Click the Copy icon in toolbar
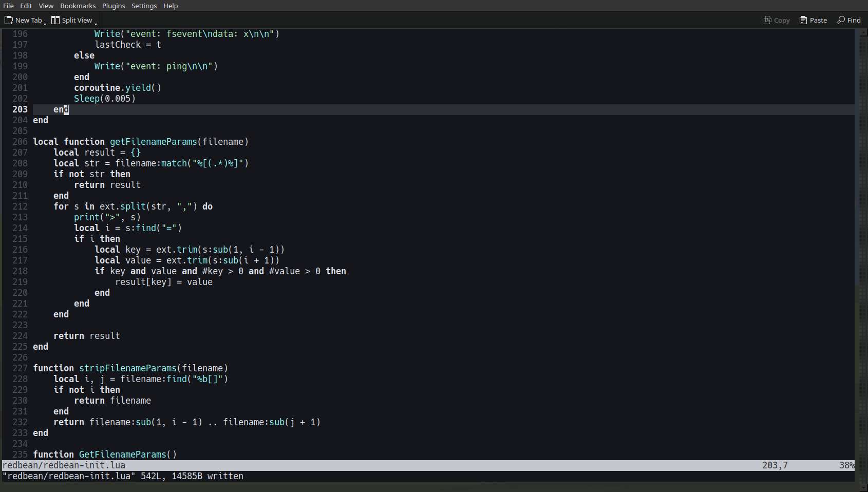 [767, 20]
